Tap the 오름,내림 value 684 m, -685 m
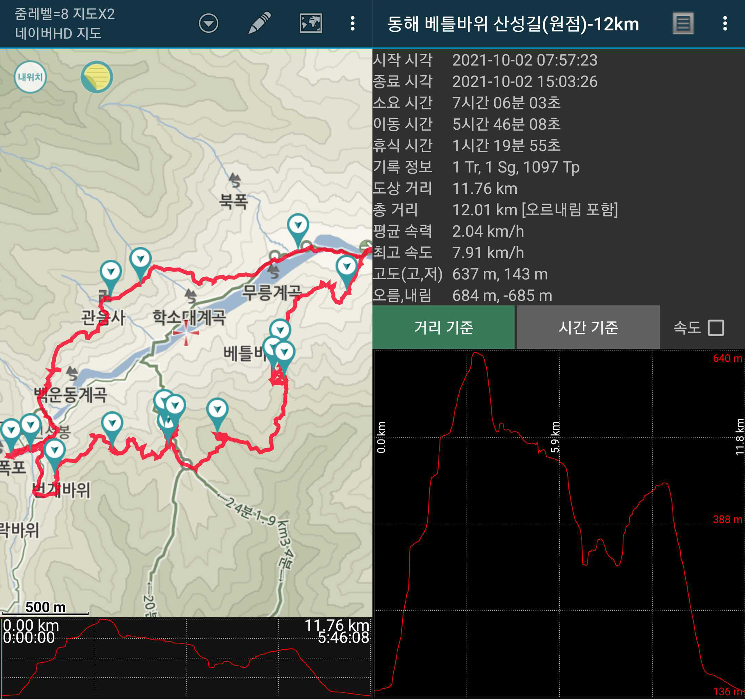The height and width of the screenshot is (700, 746). [502, 296]
